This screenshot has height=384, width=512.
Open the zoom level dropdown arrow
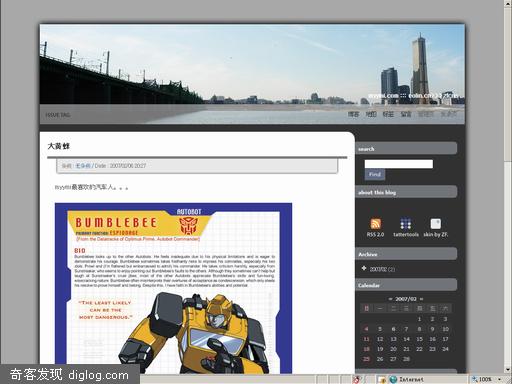click(499, 379)
